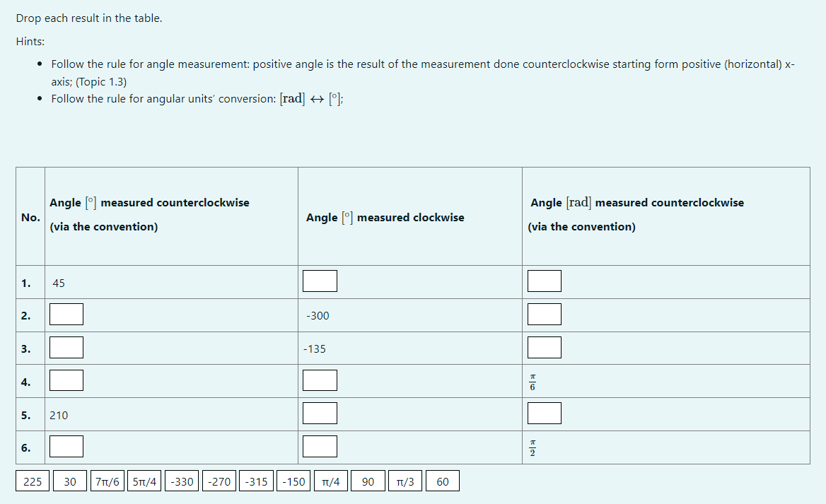
Task: Select the 225 answer tile
Action: tap(32, 481)
